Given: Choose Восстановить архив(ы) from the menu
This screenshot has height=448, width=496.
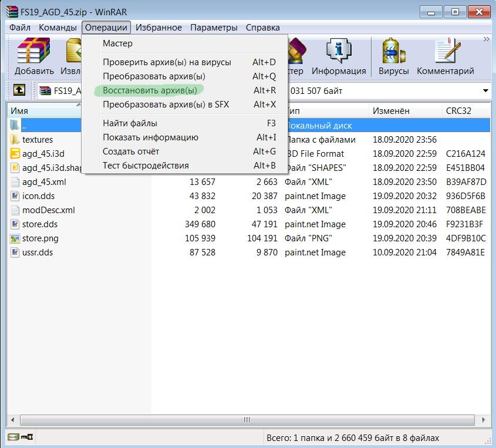Looking at the screenshot, I should click(150, 90).
